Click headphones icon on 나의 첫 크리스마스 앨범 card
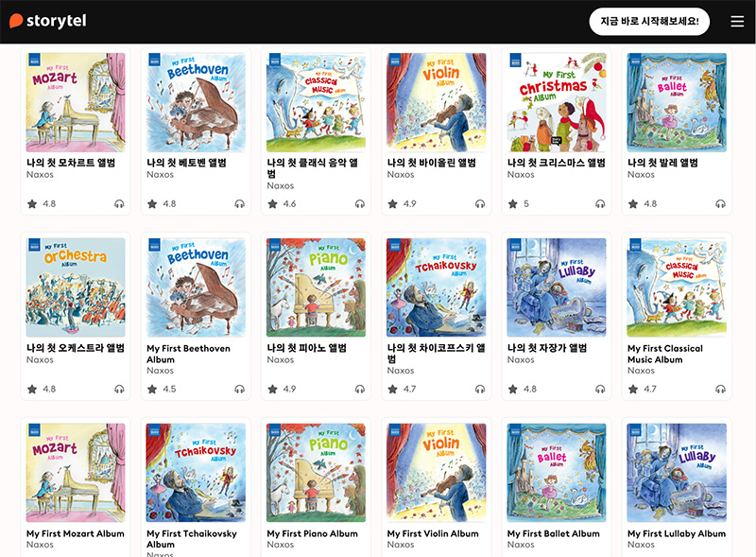756x557 pixels. click(600, 203)
